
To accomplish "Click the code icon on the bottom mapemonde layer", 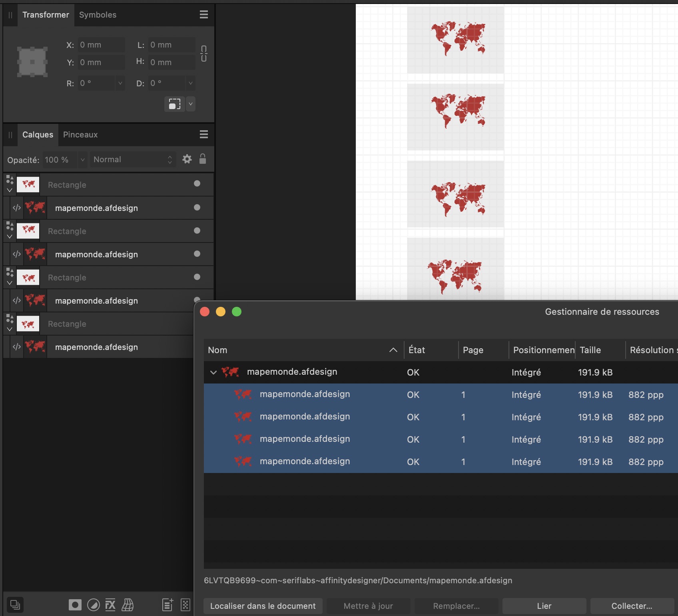I will coord(17,347).
